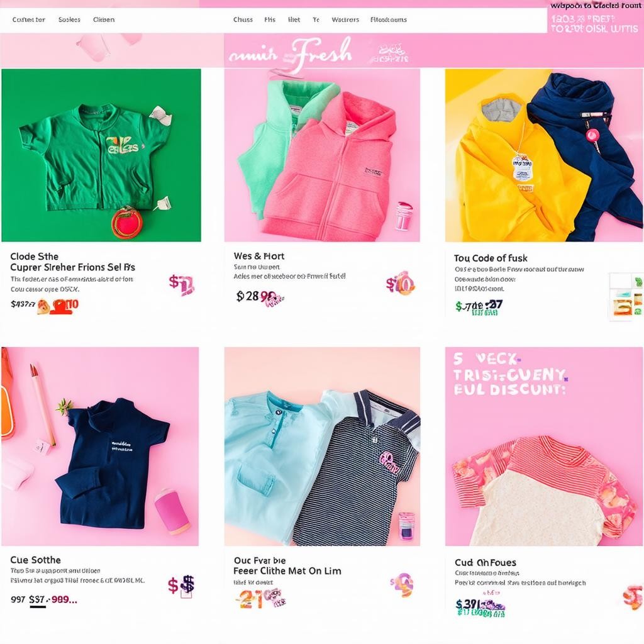Screen dimensions: 644x644
Task: Select the Cliben navigation item
Action: point(104,19)
